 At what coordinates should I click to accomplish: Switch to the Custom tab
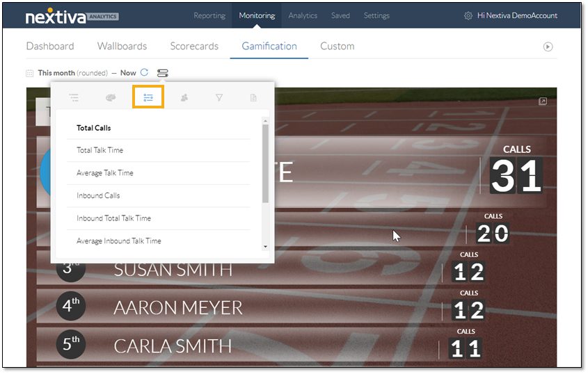[337, 46]
